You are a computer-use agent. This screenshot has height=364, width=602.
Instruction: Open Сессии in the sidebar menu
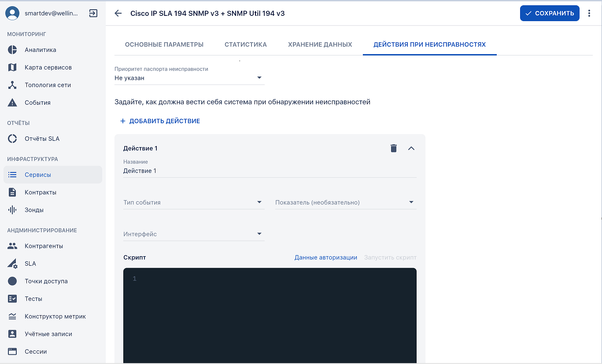tap(53, 352)
